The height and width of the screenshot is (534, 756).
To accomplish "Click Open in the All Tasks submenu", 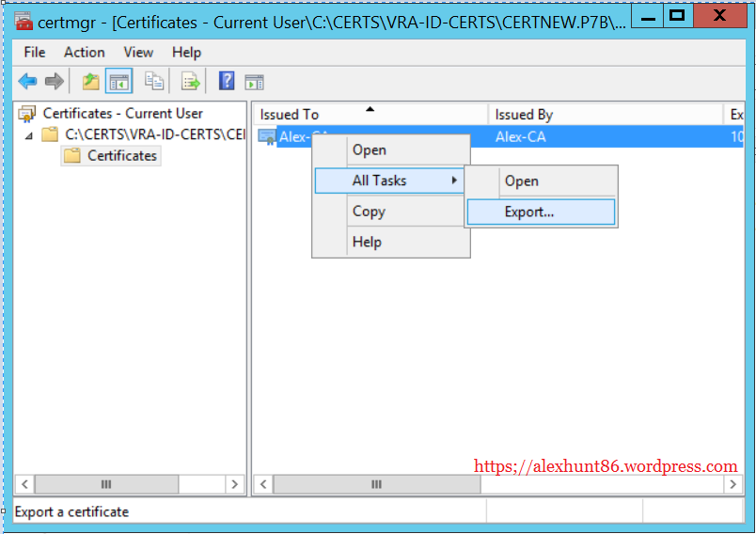I will point(521,181).
